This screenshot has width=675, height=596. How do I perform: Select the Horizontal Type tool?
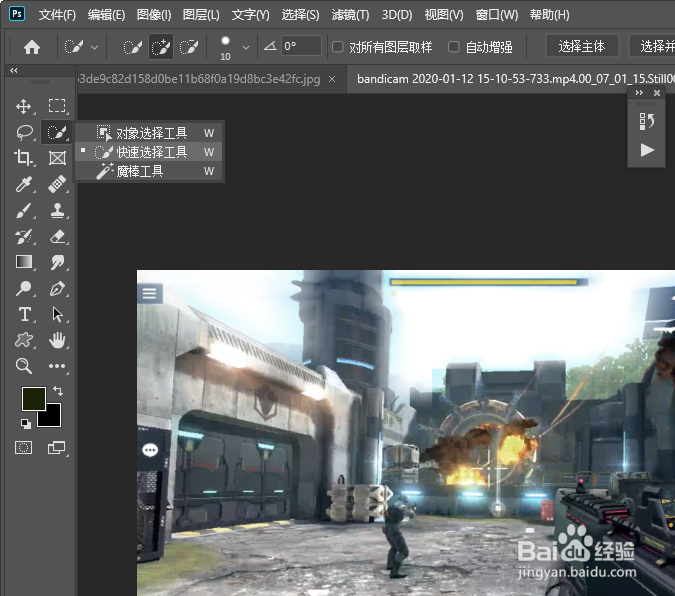click(x=25, y=314)
